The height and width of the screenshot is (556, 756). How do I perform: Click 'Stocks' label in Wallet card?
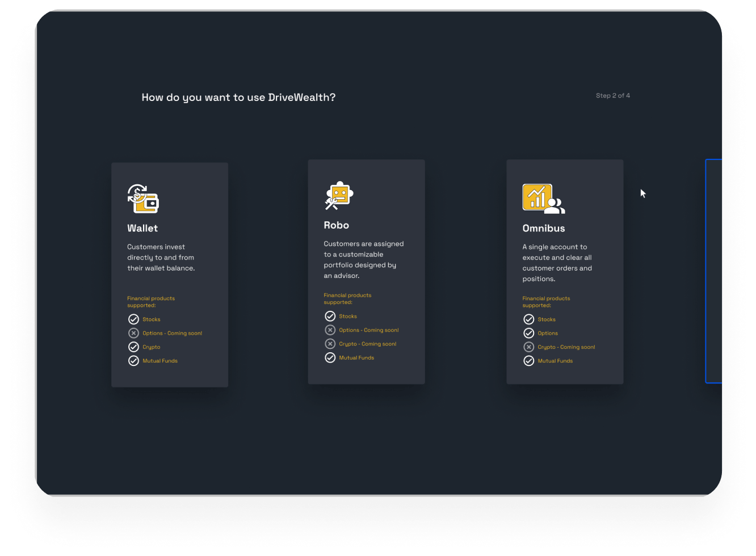click(152, 319)
